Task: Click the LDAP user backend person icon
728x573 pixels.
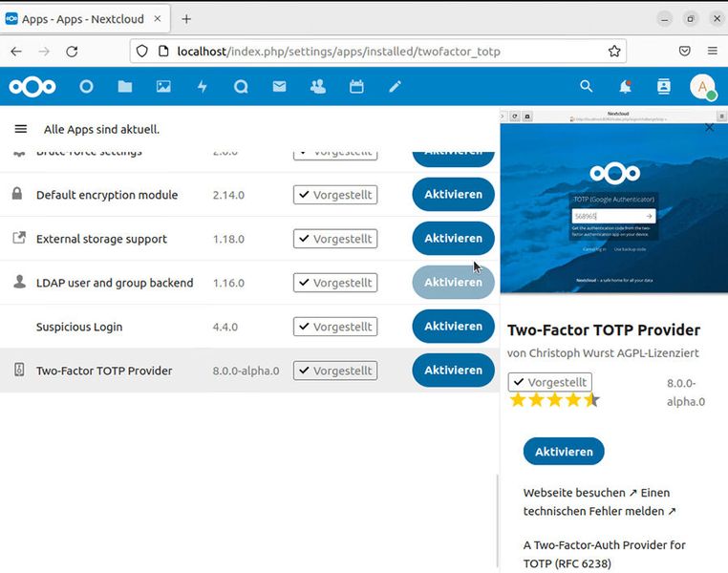Action: point(19,282)
